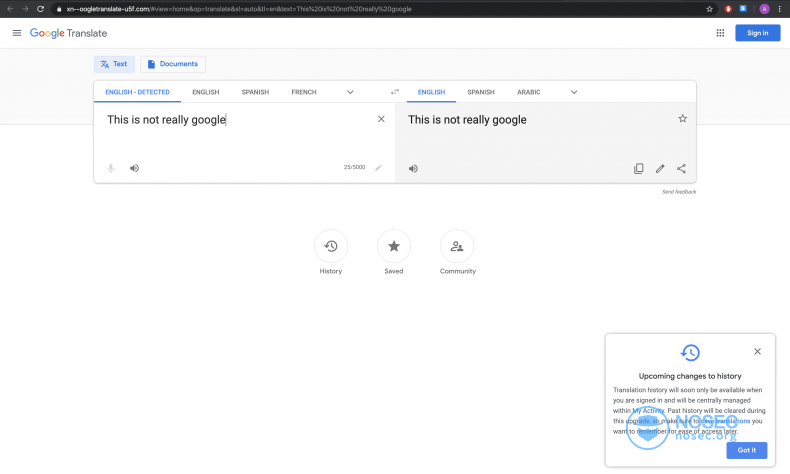Bookmark this page with the star
This screenshot has height=474, width=790.
pos(709,9)
